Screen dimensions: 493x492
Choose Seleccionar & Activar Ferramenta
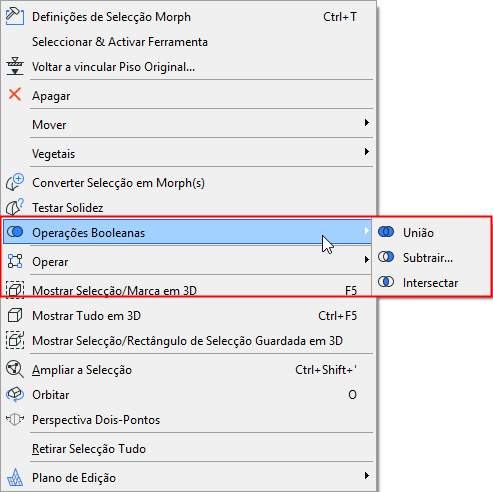click(x=188, y=42)
